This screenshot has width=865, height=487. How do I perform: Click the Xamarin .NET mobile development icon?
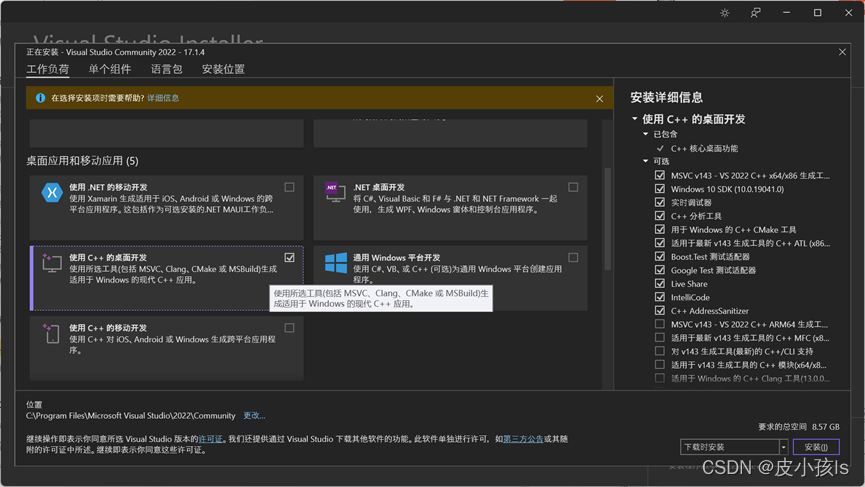52,192
